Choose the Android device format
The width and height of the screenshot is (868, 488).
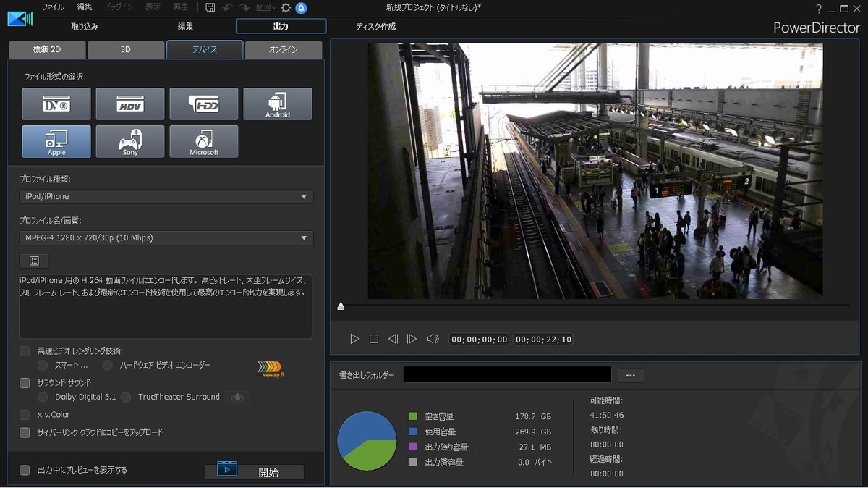point(278,104)
